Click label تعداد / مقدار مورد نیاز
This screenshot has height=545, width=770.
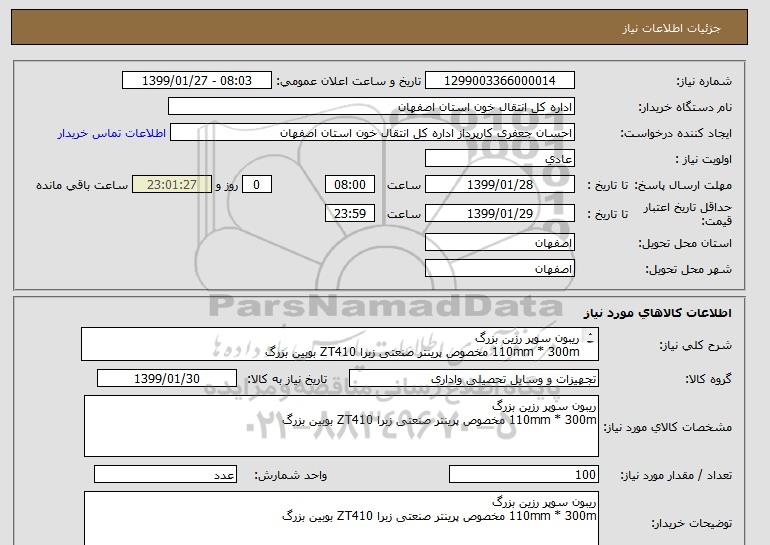coord(676,475)
